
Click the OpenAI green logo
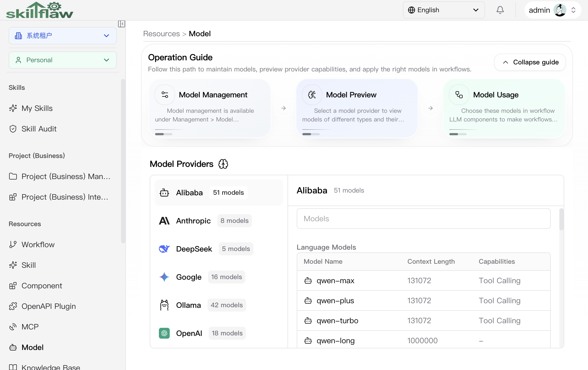[x=164, y=333]
